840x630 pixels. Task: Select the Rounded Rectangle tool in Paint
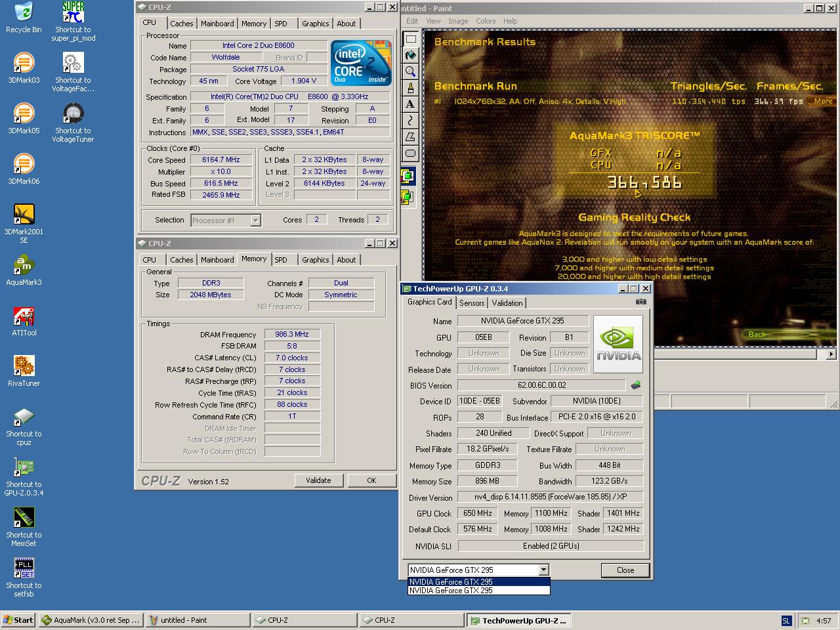coord(411,154)
